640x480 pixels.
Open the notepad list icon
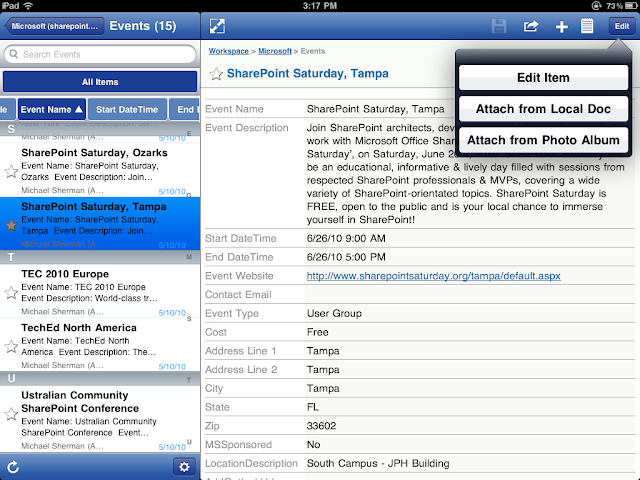(x=587, y=26)
